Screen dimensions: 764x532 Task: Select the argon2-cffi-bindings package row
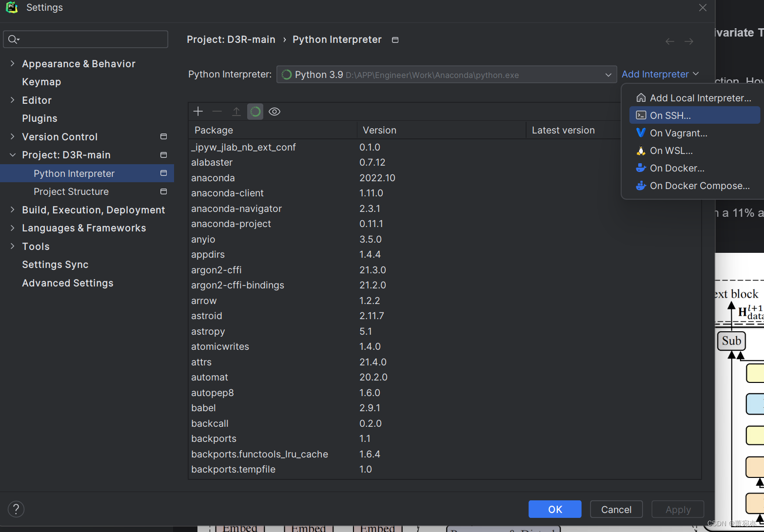[x=445, y=285]
